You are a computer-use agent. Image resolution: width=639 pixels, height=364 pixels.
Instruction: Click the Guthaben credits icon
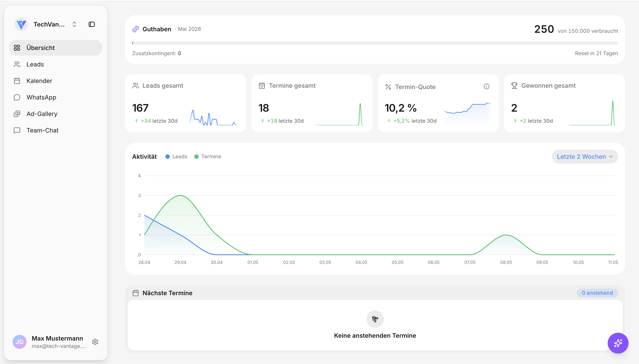pos(136,29)
